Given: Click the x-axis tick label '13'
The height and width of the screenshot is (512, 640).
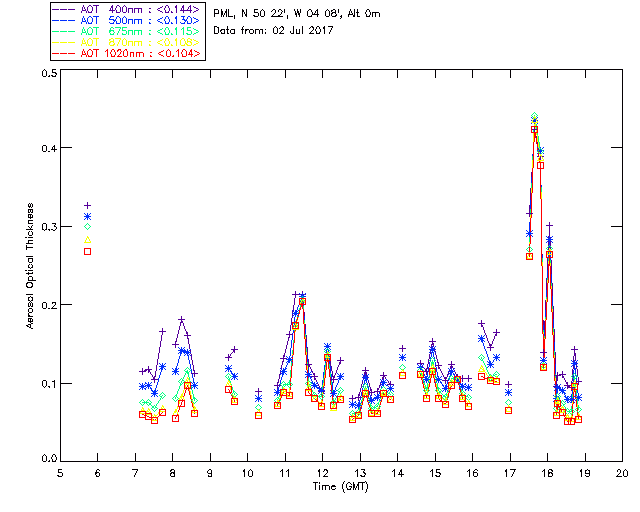Looking at the screenshot, I should tap(360, 473).
